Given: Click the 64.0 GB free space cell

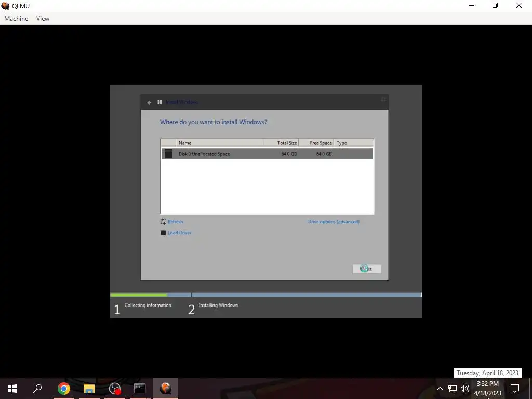Looking at the screenshot, I should [x=324, y=154].
